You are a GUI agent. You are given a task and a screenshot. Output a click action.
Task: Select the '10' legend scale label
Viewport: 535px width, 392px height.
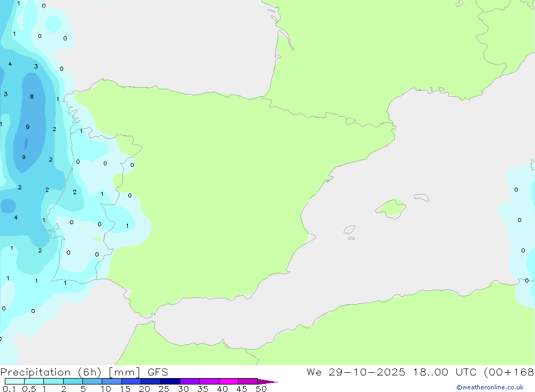pos(106,389)
